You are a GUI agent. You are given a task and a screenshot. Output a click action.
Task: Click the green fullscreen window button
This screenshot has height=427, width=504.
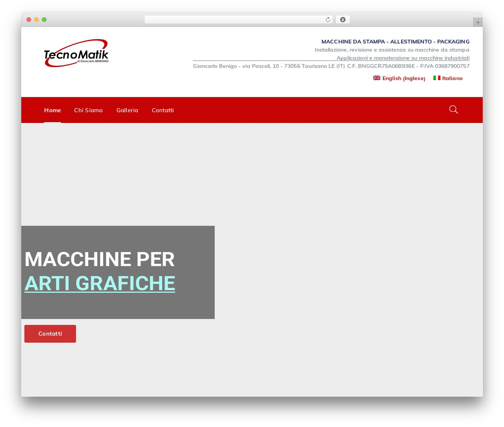(44, 20)
